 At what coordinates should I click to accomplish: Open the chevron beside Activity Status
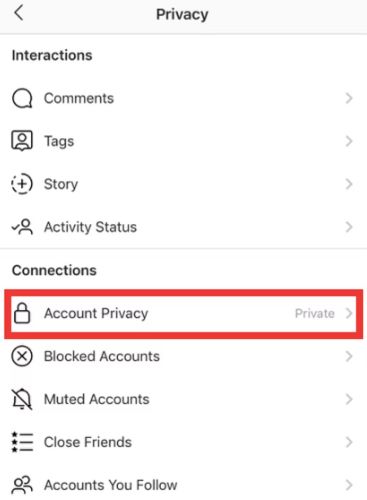click(x=349, y=227)
